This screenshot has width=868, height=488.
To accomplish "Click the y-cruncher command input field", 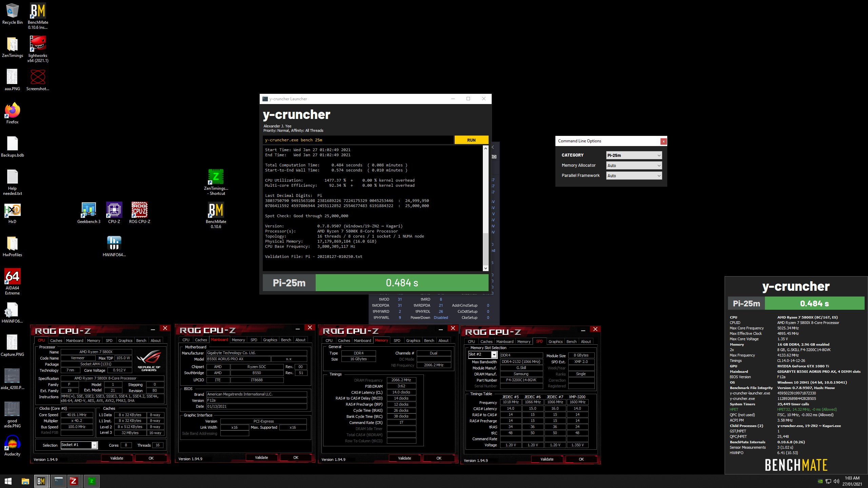I will tap(358, 140).
